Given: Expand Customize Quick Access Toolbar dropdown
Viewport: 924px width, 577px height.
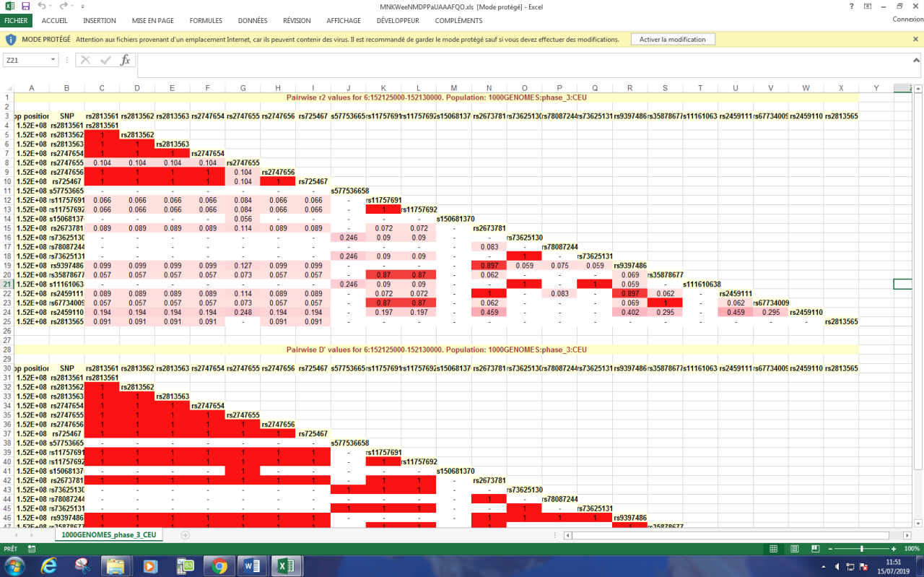Looking at the screenshot, I should pyautogui.click(x=75, y=6).
